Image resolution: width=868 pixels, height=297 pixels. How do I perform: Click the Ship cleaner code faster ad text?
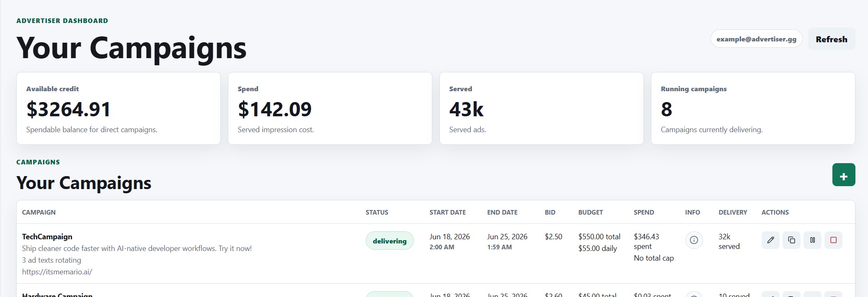(x=137, y=248)
